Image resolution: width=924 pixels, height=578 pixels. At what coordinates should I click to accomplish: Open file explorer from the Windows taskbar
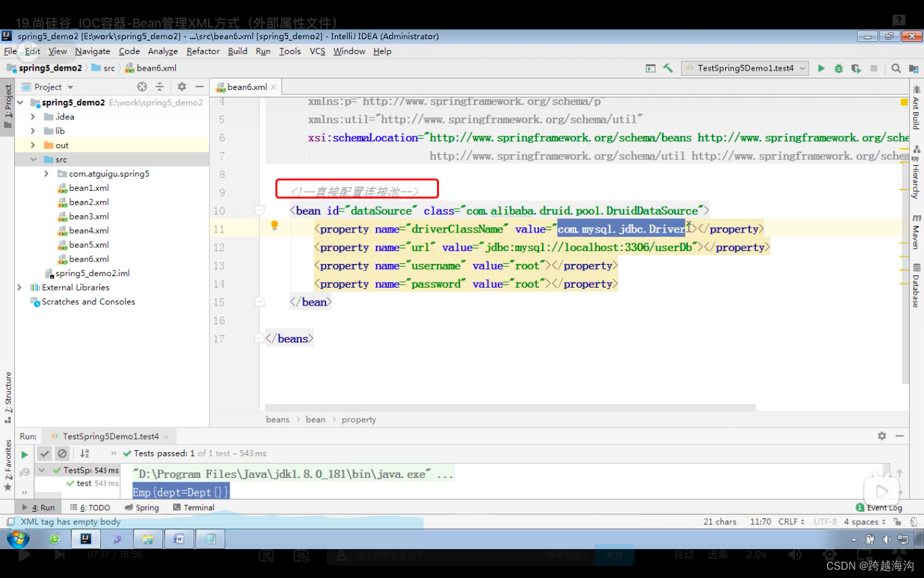(148, 539)
